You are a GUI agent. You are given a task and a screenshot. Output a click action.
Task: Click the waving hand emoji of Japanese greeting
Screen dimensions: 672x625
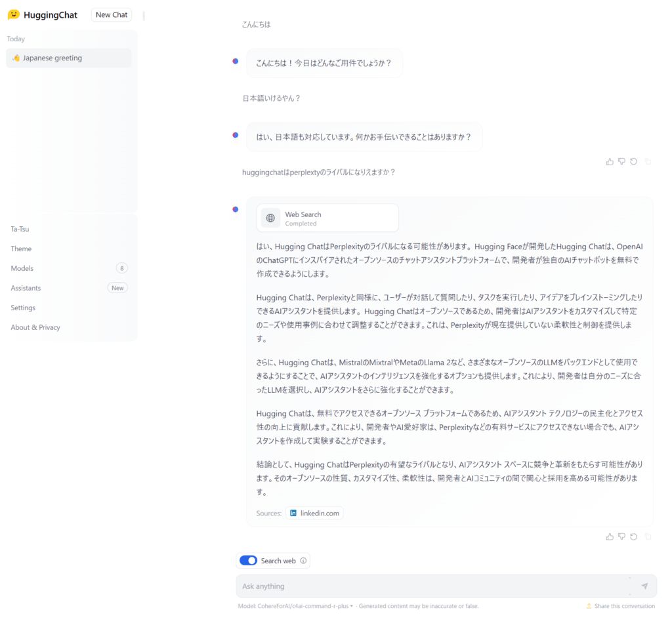tap(16, 58)
